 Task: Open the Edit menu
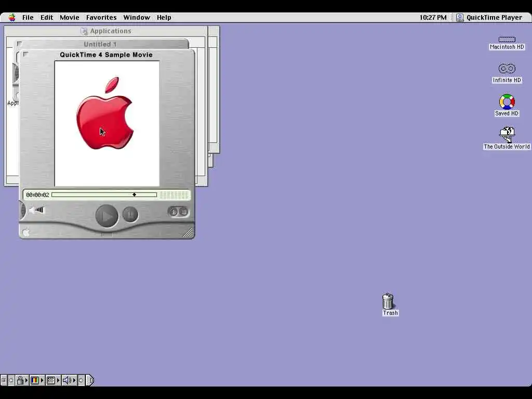47,17
